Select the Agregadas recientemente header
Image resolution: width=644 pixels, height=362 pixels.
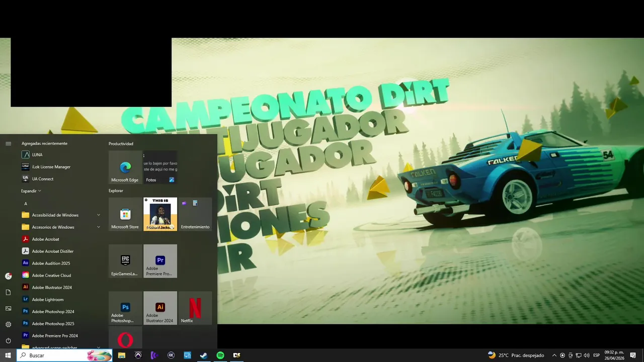coord(44,143)
